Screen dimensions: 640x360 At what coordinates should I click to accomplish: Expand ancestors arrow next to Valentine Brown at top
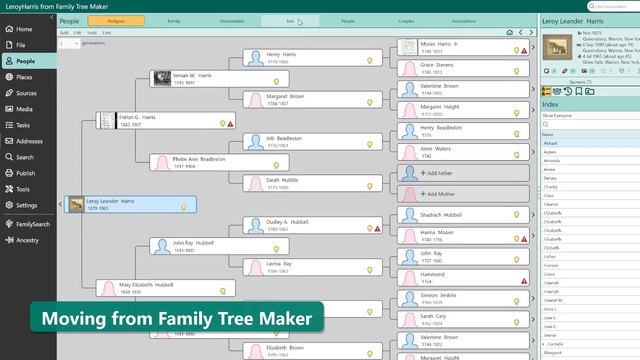pos(533,89)
